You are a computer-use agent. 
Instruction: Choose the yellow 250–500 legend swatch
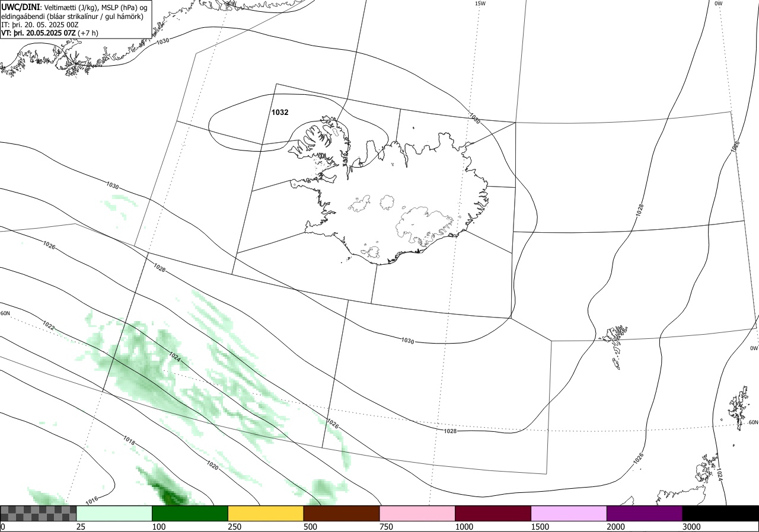tap(266, 513)
